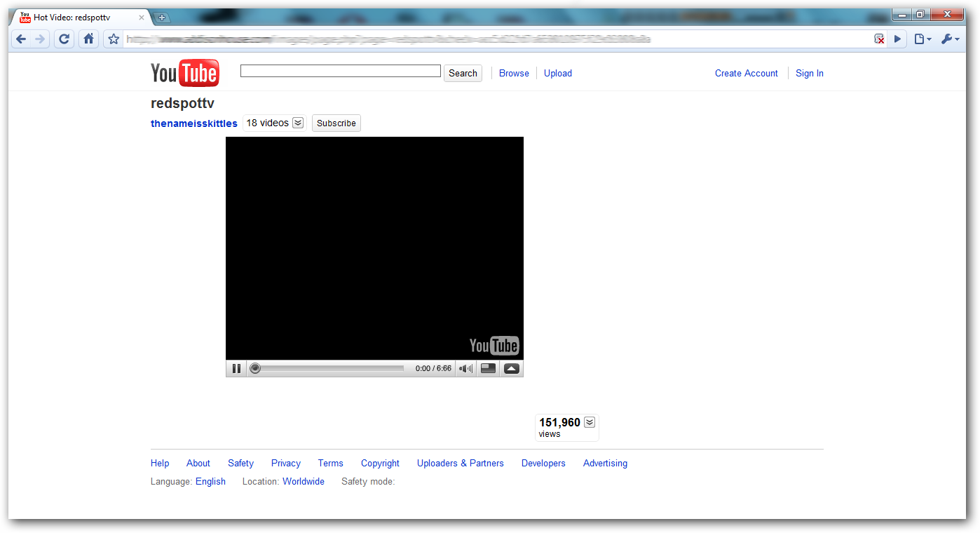Pause the video
This screenshot has width=980, height=533.
pos(236,368)
